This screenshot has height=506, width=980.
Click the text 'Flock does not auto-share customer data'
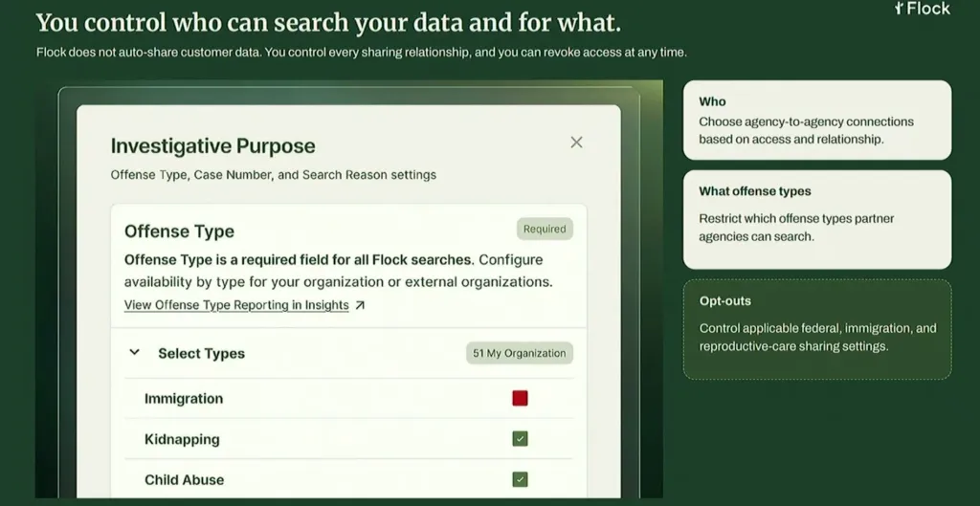(x=148, y=53)
